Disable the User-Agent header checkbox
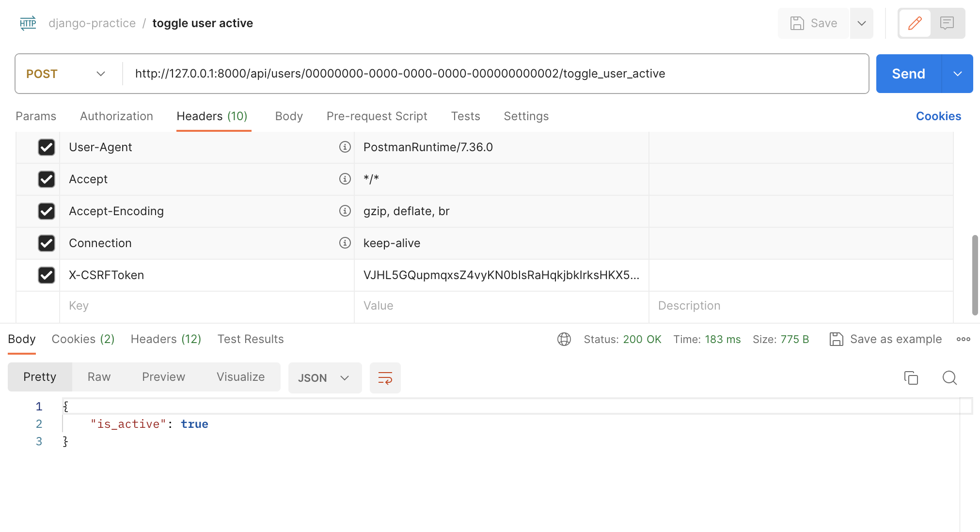Image resolution: width=980 pixels, height=532 pixels. [x=47, y=147]
